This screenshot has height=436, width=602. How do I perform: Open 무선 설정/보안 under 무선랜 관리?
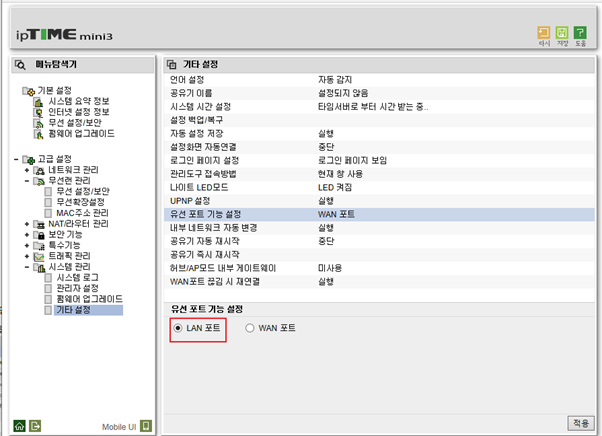83,191
